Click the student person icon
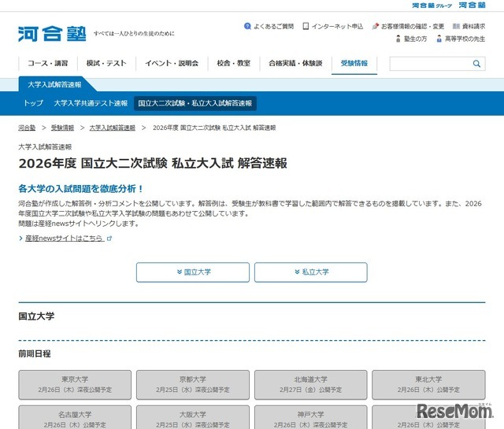This screenshot has width=504, height=429. coord(398,39)
